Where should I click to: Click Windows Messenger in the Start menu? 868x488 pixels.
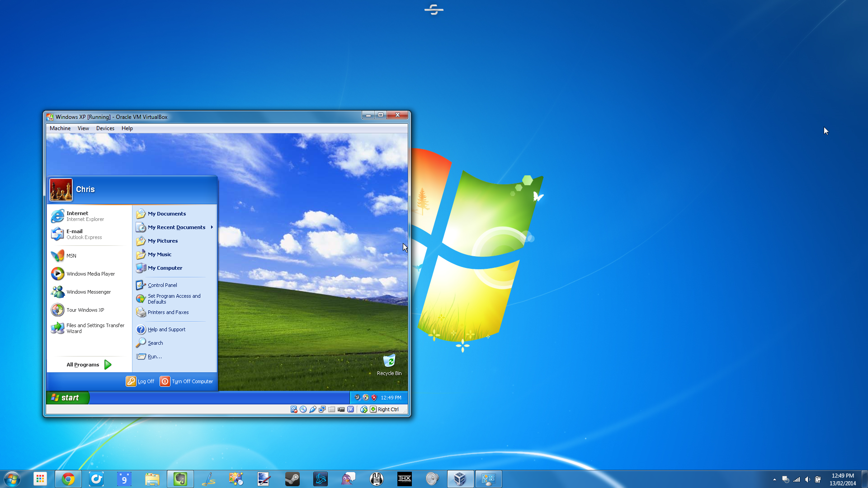(x=89, y=292)
